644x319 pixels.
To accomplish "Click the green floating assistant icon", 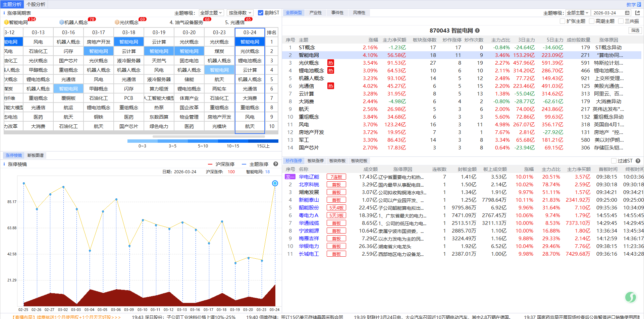I will point(630,297).
